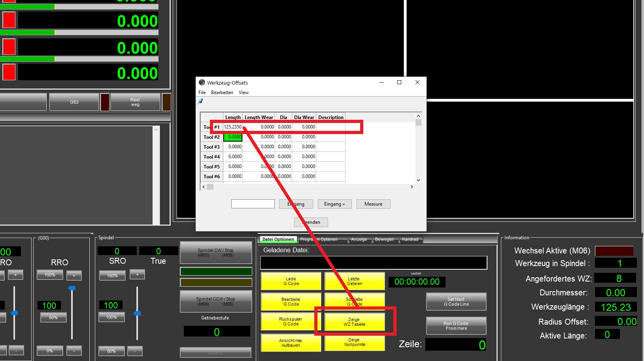Select Tool #2 Length cell
Image resolution: width=644 pixels, height=361 pixels.
tap(233, 137)
